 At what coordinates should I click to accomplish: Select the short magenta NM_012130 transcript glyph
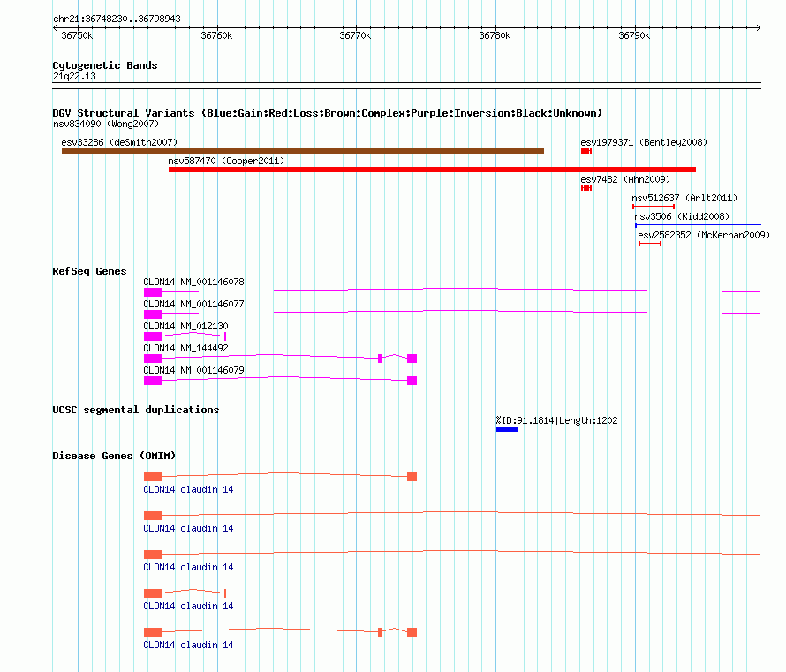click(185, 336)
